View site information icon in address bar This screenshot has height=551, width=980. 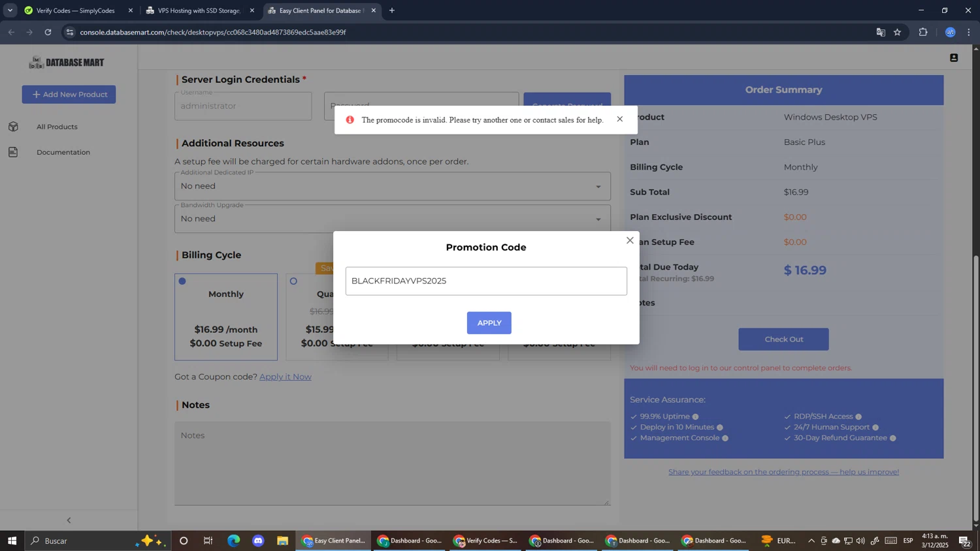tap(70, 32)
